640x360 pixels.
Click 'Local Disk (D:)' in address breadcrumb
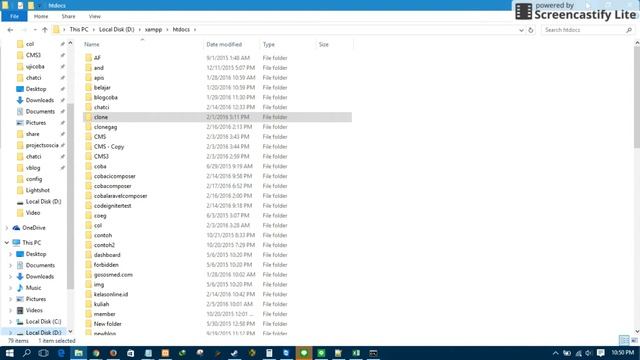coord(116,29)
